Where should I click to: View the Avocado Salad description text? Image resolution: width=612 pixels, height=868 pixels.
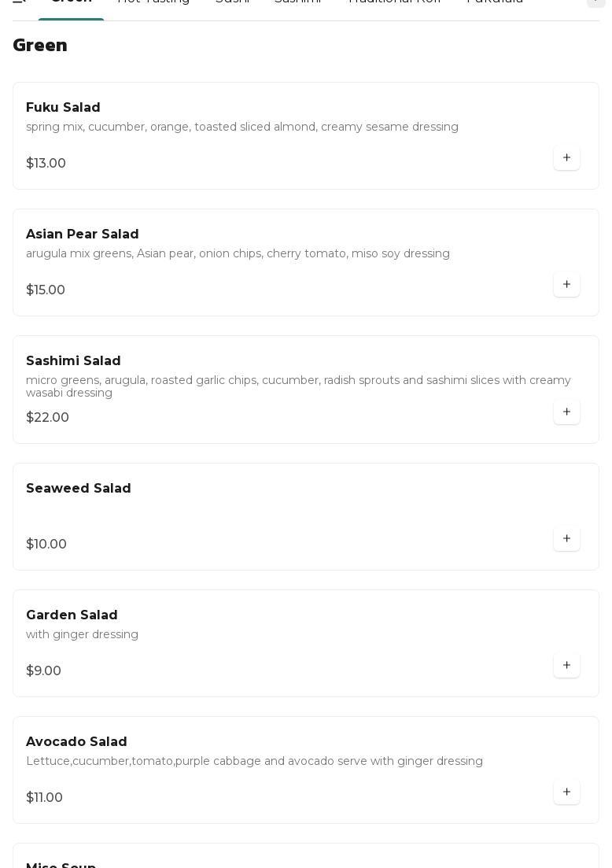254,762
